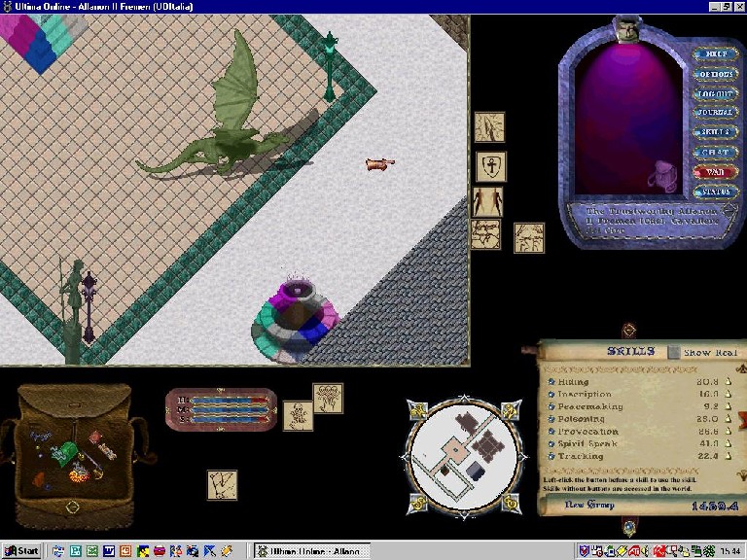Image resolution: width=747 pixels, height=560 pixels.
Task: Use the Spirit Speak skill button
Action: click(551, 443)
